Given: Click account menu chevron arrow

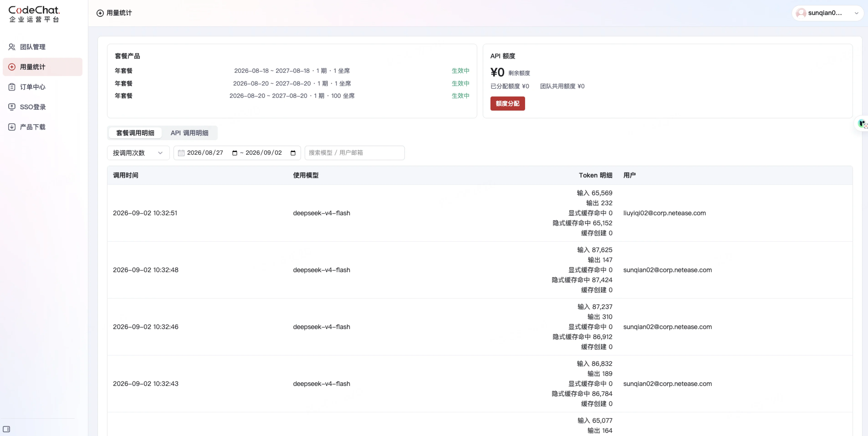Looking at the screenshot, I should [x=856, y=13].
